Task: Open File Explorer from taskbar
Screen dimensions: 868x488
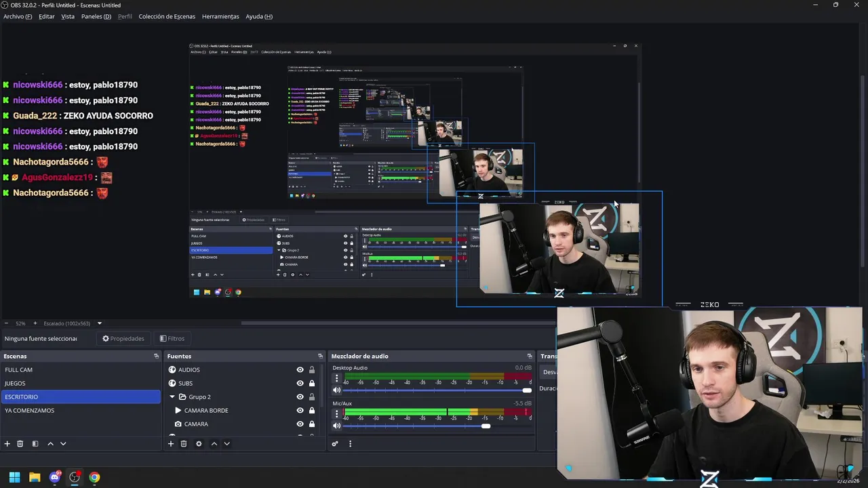Action: tap(35, 477)
